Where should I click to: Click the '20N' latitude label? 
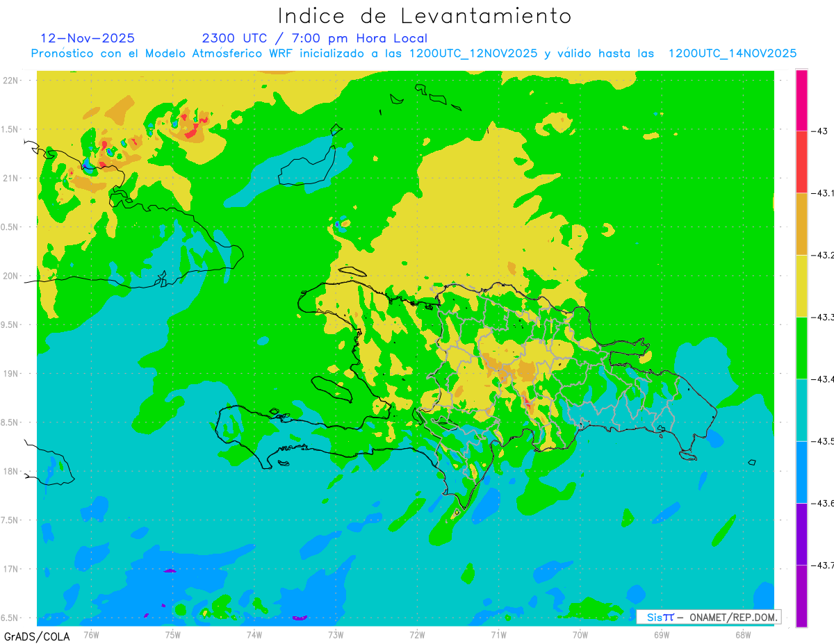tap(12, 276)
